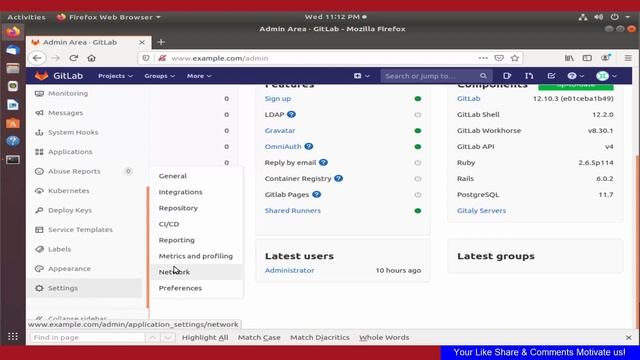Click the tracking protection shield icon

point(146,58)
